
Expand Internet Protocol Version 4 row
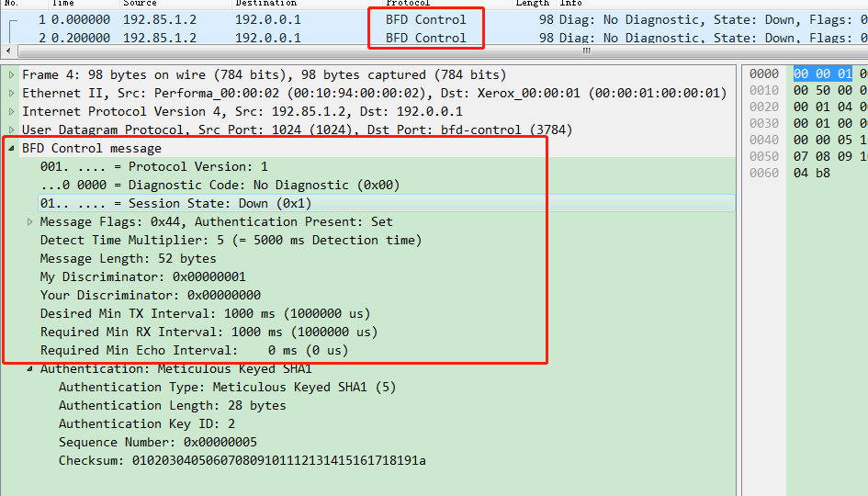(11, 111)
